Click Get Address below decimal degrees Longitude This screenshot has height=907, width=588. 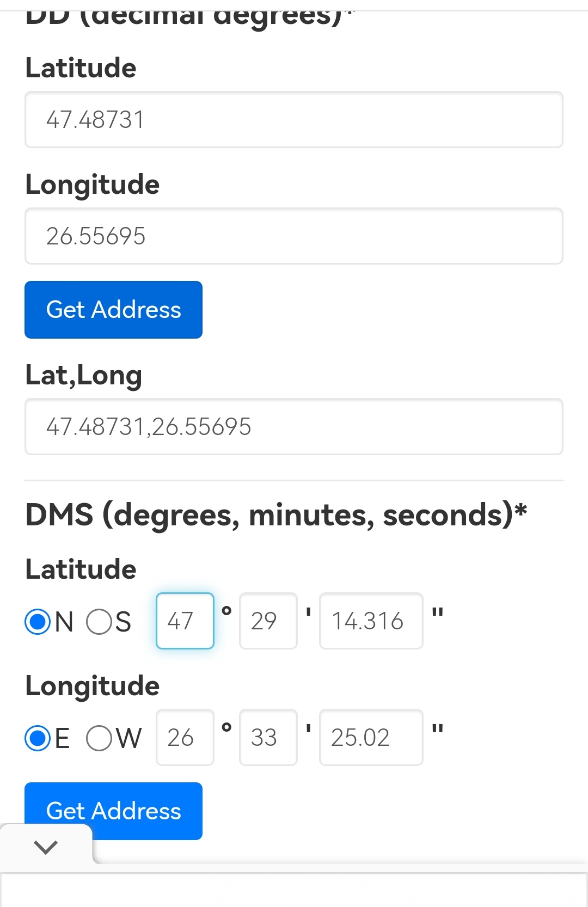coord(113,310)
